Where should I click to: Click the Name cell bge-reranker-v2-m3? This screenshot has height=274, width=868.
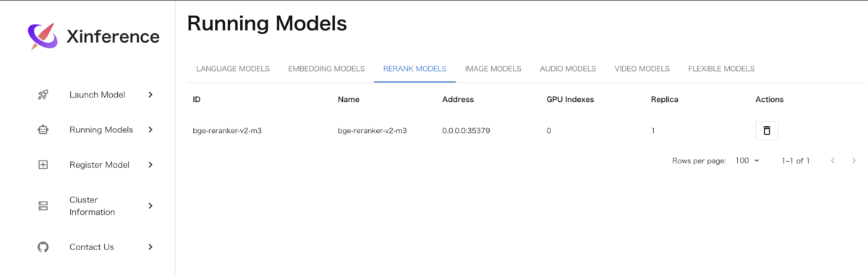tap(372, 131)
